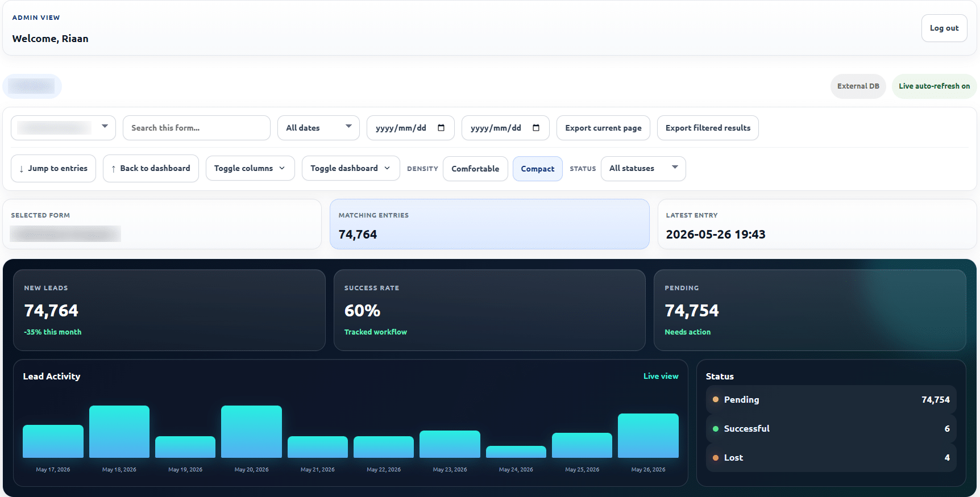Export current page
Image resolution: width=980 pixels, height=497 pixels.
[x=603, y=128]
